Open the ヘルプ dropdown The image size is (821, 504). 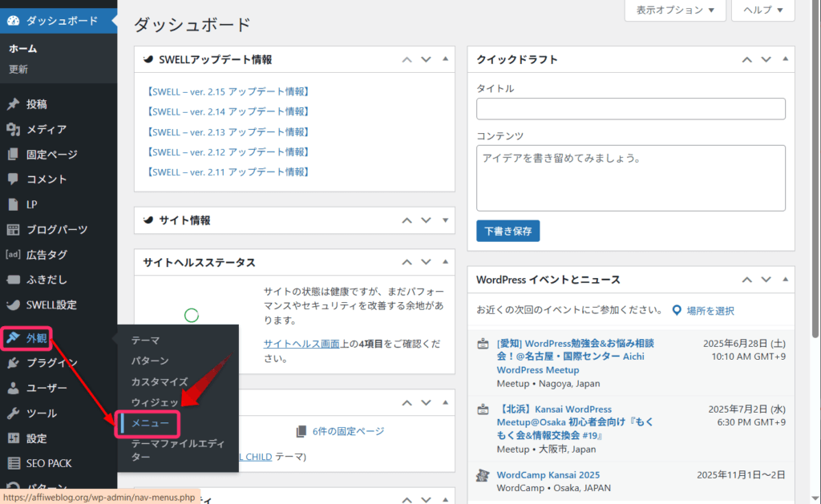(763, 10)
